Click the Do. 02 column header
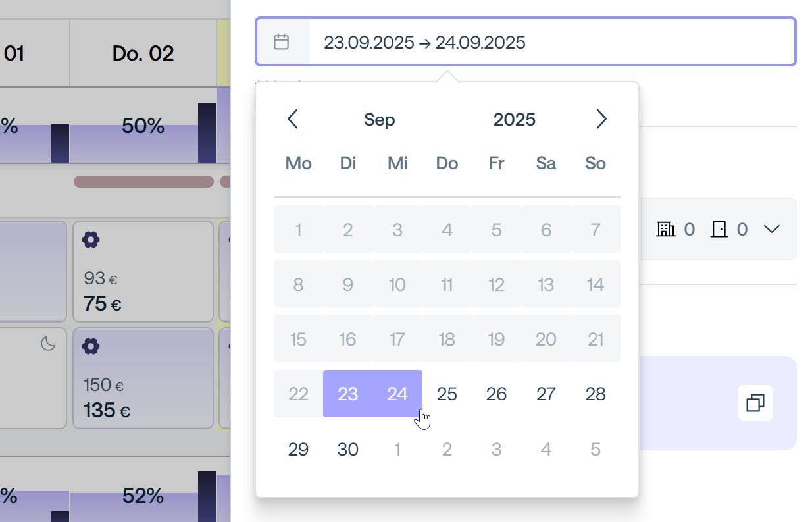The width and height of the screenshot is (812, 522). coord(143,53)
